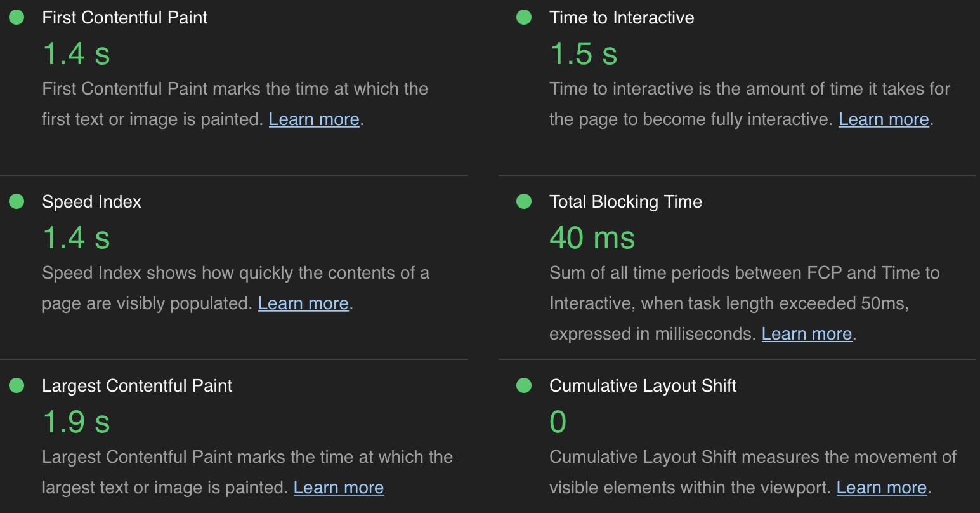Follow the Speed Index Learn more link

click(303, 303)
